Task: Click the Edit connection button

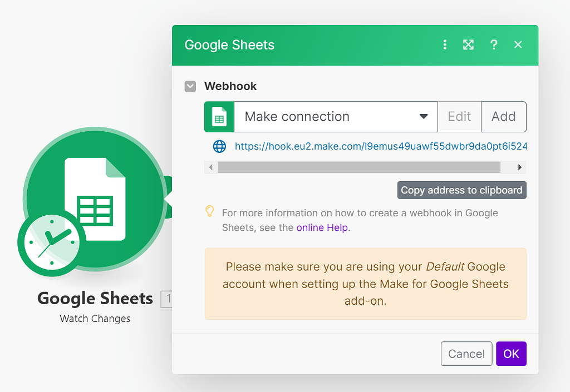Action: (459, 117)
